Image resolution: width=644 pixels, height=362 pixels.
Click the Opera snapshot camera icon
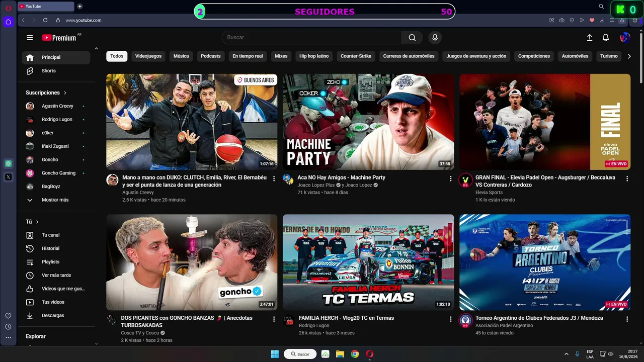pos(561,20)
